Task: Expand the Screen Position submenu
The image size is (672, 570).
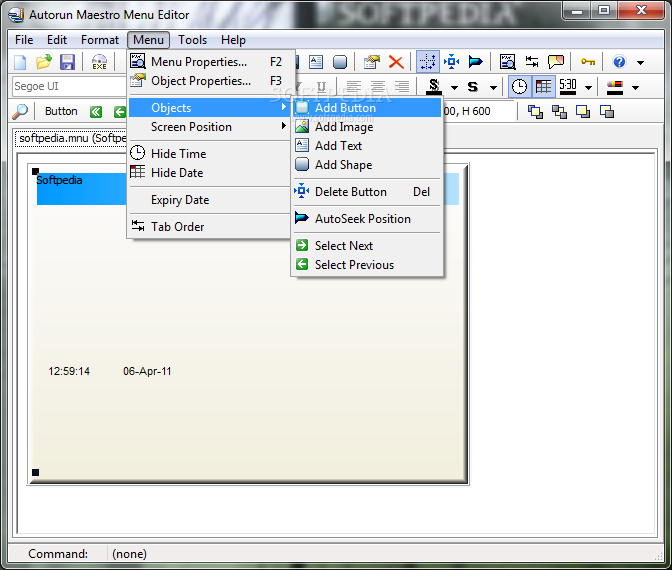Action: tap(209, 127)
